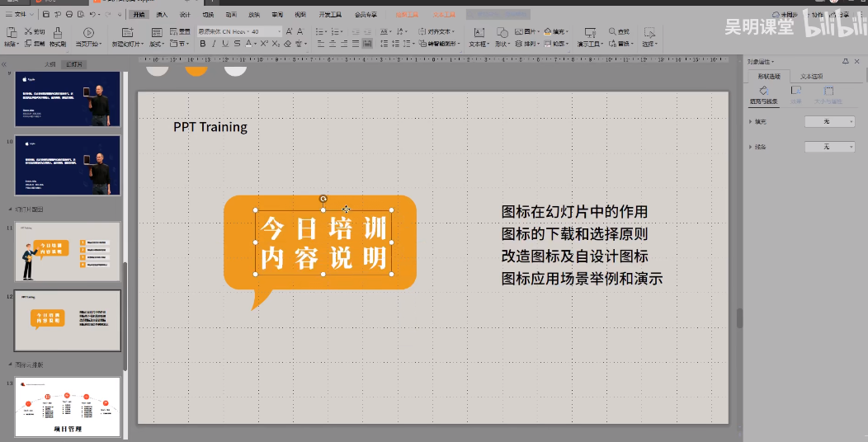Align text right

click(x=344, y=43)
